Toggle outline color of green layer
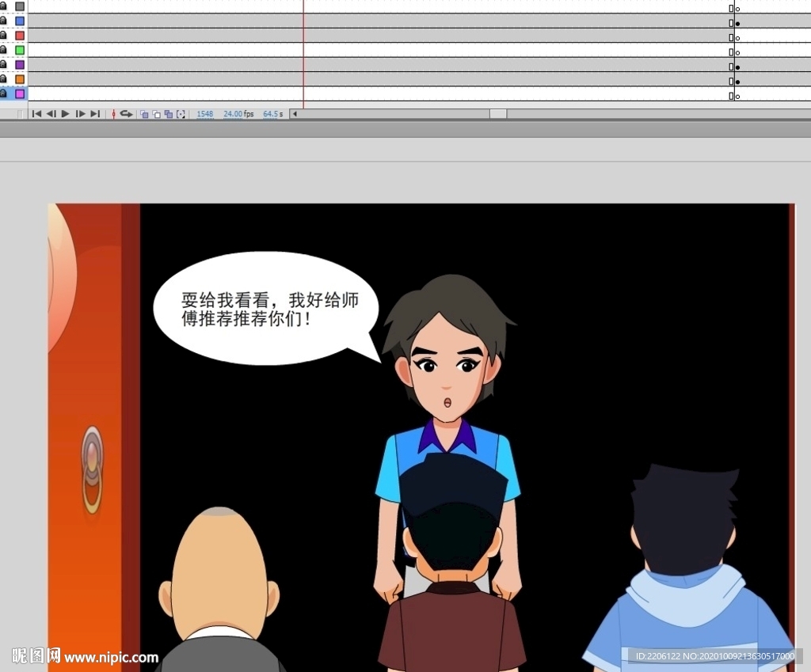The width and height of the screenshot is (811, 672). 20,50
